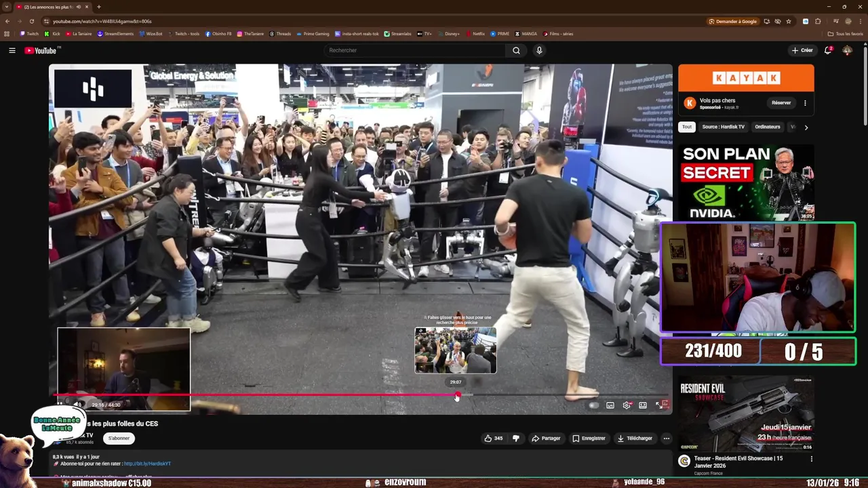This screenshot has width=868, height=488.
Task: Open the Créer upload menu
Action: tap(802, 50)
